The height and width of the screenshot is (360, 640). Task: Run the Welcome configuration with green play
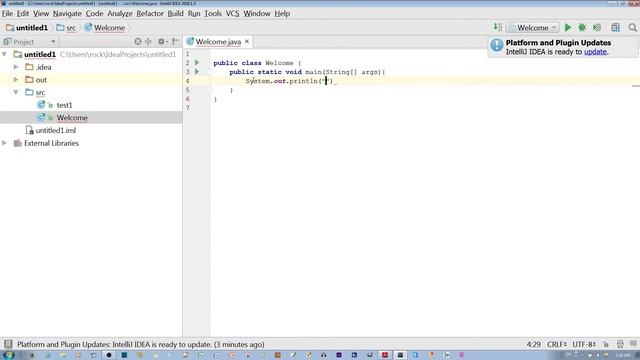pyautogui.click(x=568, y=28)
